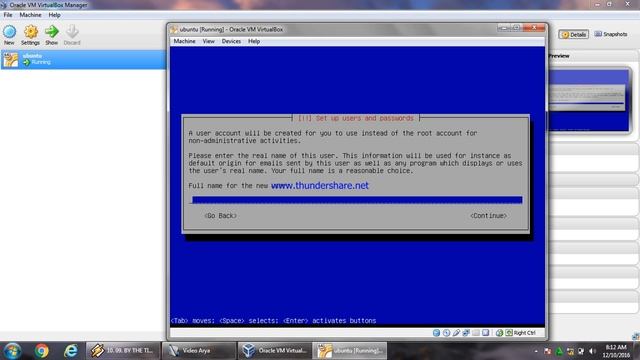640x360 pixels.
Task: Open the Machine menu in the ubuntu VM window
Action: (184, 41)
